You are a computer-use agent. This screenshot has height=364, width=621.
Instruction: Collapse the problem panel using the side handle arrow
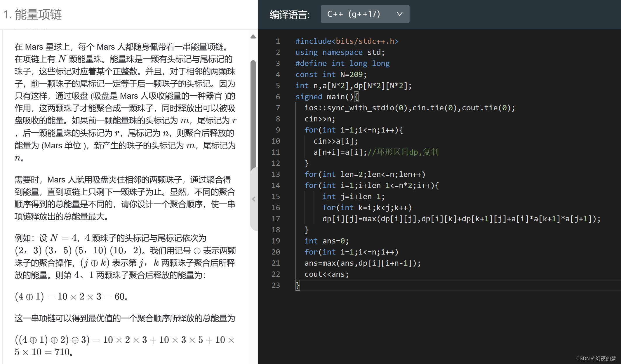point(254,199)
